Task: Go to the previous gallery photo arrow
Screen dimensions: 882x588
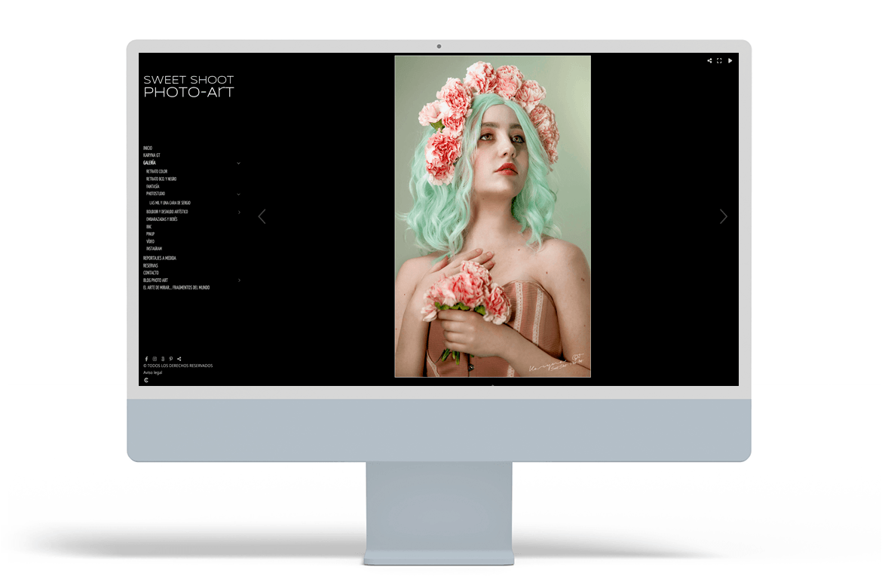Action: point(262,217)
